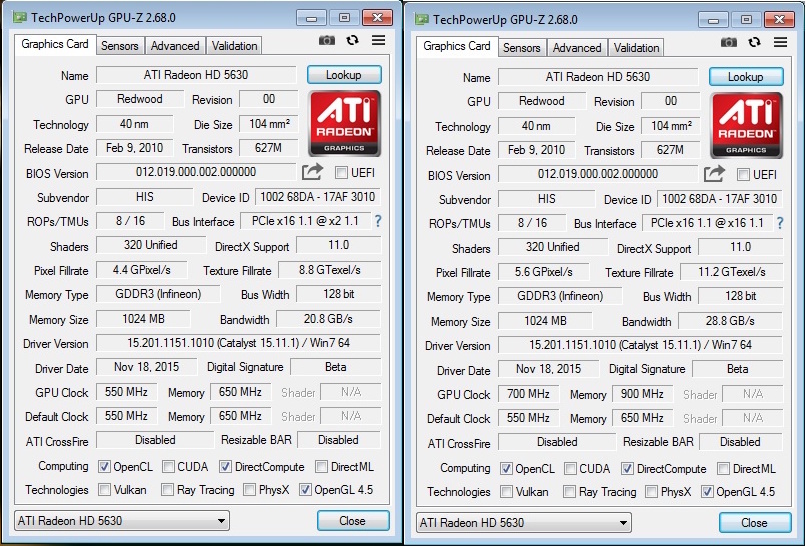Toggle the OpenCL checkbox in left window
806x546 pixels.
click(x=104, y=467)
